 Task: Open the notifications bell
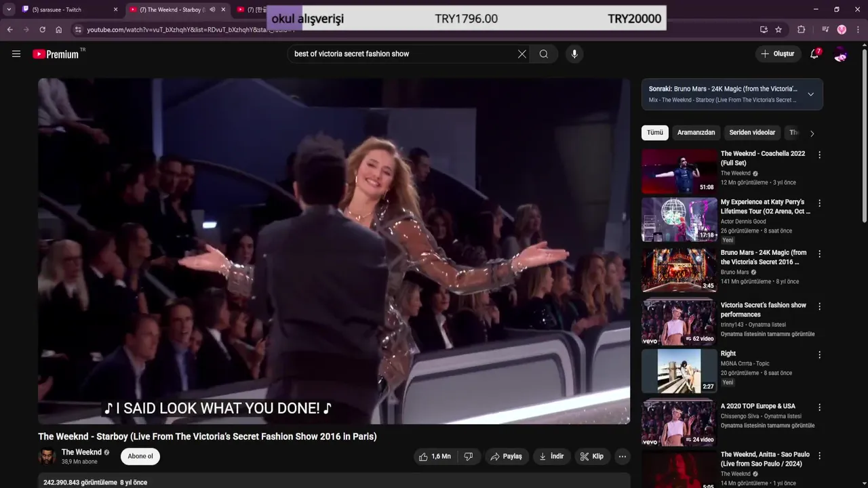[x=814, y=54]
